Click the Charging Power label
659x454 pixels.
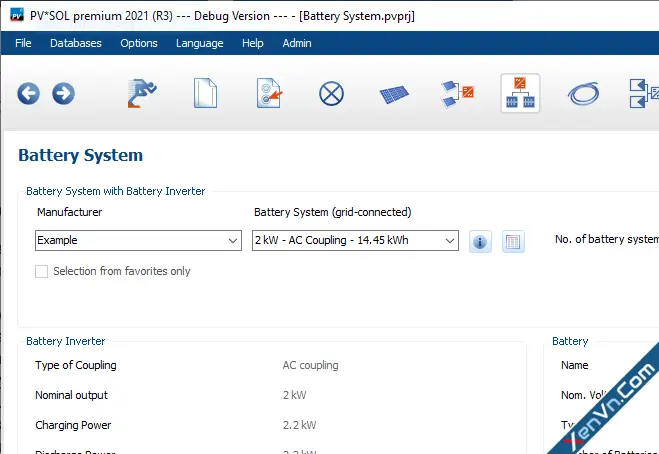pos(73,425)
